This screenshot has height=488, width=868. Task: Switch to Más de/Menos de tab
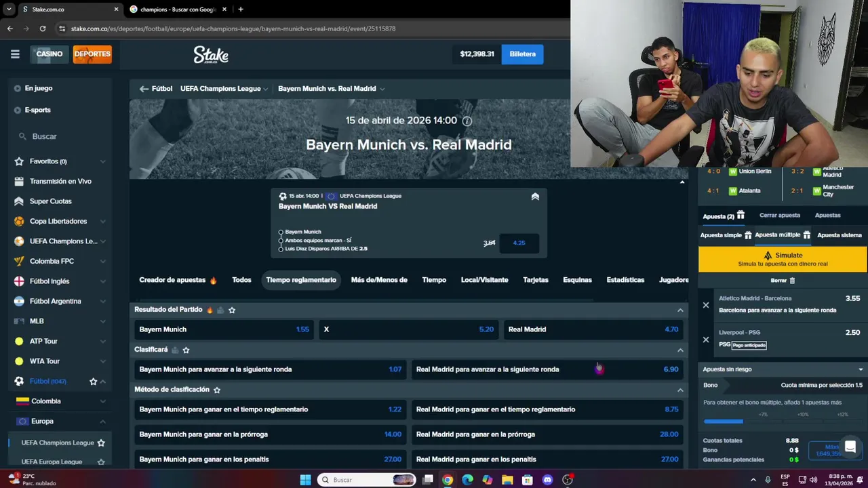point(379,280)
